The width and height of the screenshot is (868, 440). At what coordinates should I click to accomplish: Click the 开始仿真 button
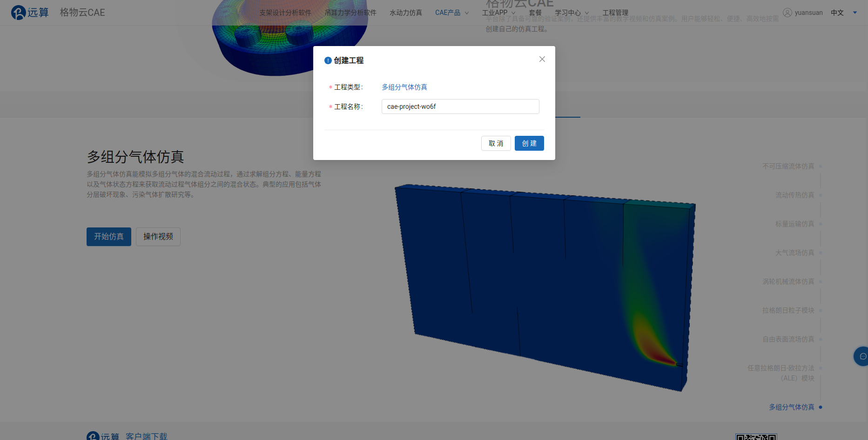[109, 237]
